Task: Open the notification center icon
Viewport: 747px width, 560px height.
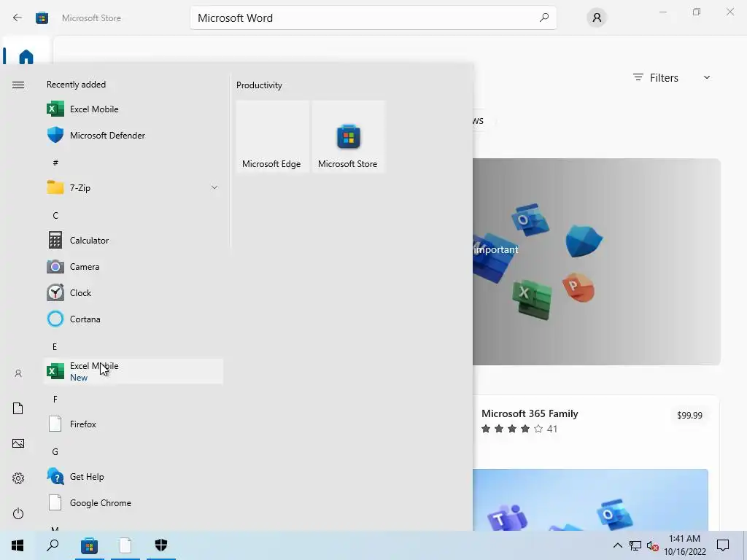Action: click(x=723, y=545)
